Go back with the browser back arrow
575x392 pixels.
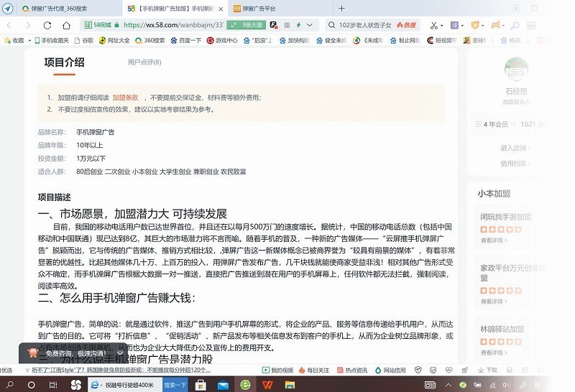(x=10, y=25)
